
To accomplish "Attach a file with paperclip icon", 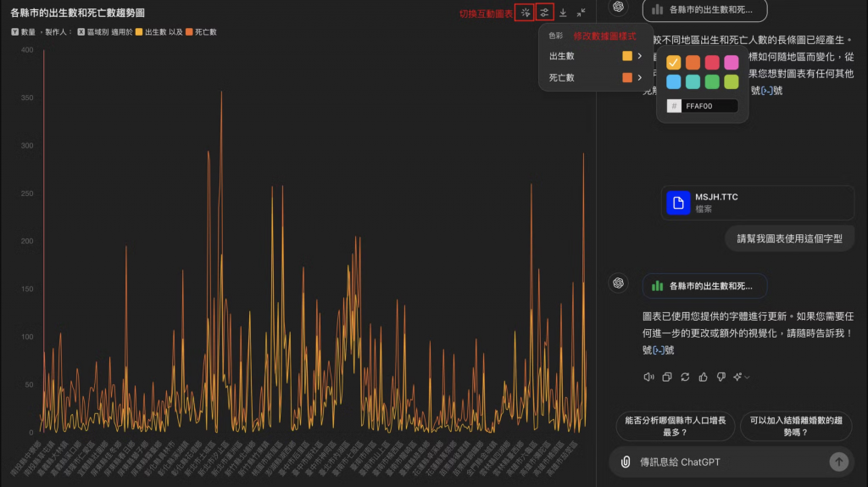I will pyautogui.click(x=626, y=462).
